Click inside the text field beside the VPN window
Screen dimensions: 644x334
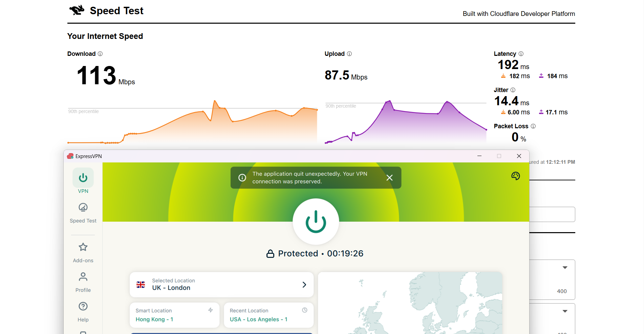pos(552,214)
